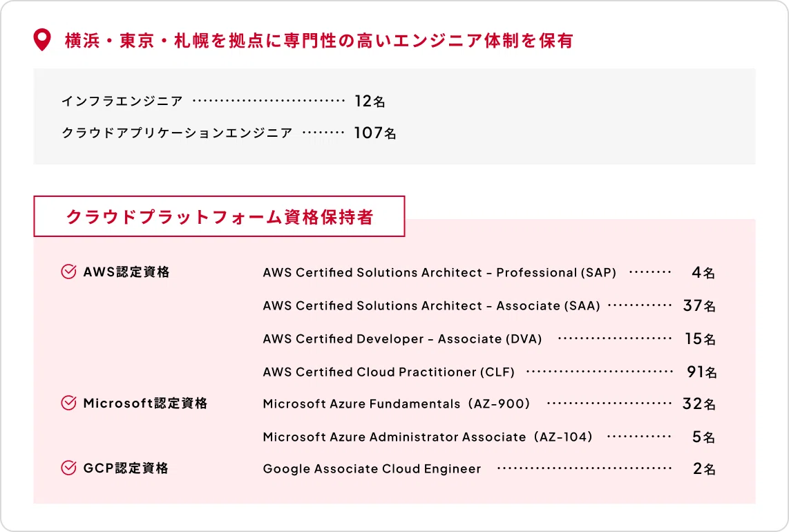Click the circled check next to GCP認定資格

click(67, 468)
